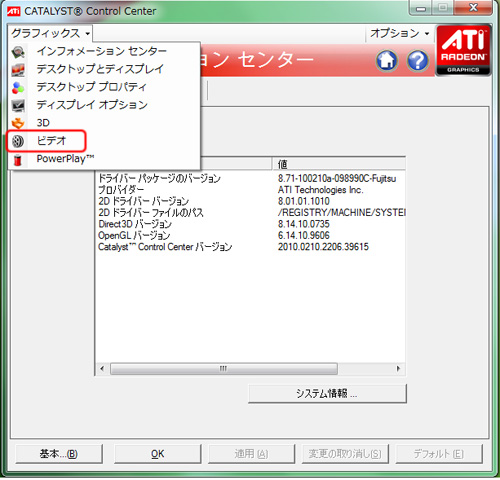Select the 2D ドライバー ファイルのパス row
The image size is (500, 480).
click(x=251, y=212)
